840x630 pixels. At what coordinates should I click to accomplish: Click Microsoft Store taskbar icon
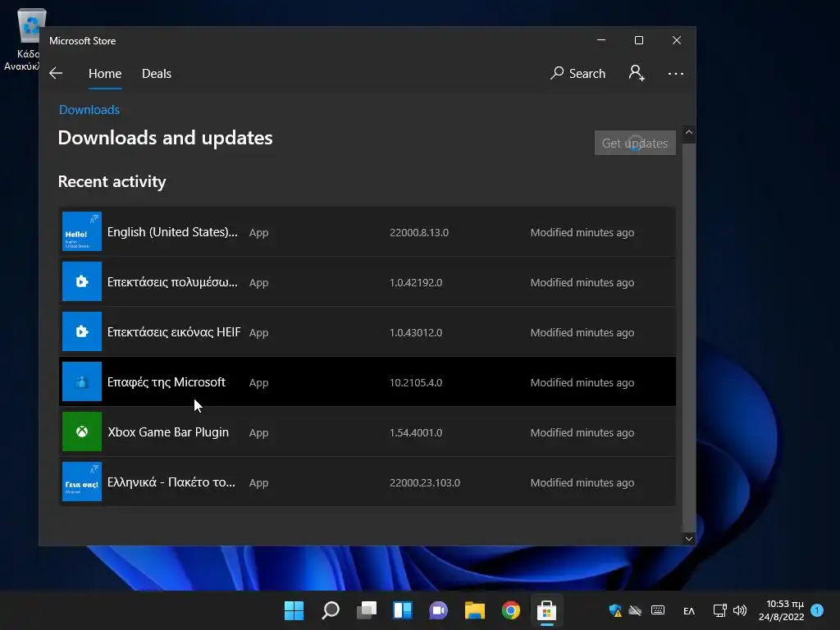click(546, 610)
